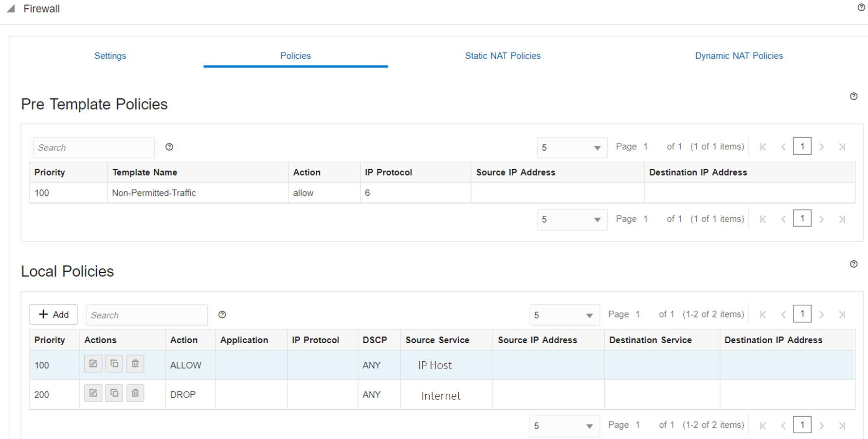Open Local Policies bottom page-size dropdown
Viewport: 868px width, 439px height.
pyautogui.click(x=564, y=426)
